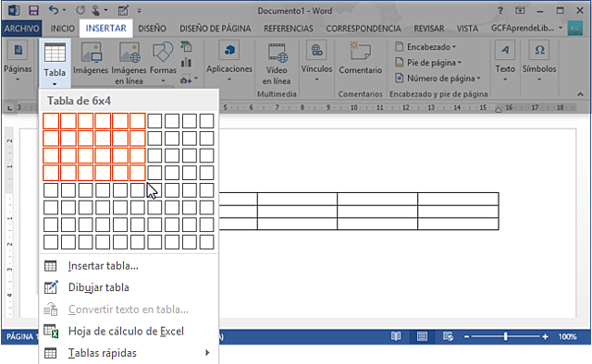This screenshot has width=592, height=364.
Task: Select the INSERTAR tab
Action: 106,29
